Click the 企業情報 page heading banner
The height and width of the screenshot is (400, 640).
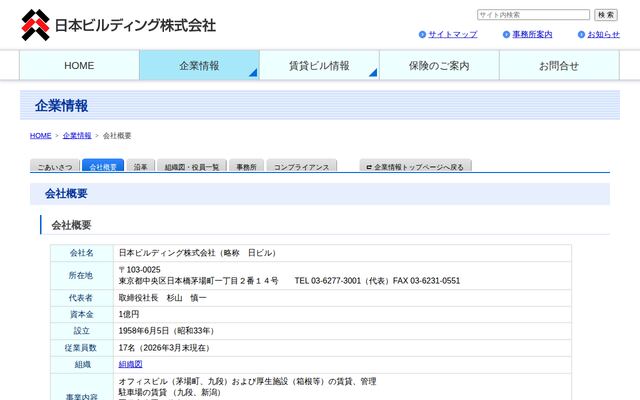coord(320,105)
